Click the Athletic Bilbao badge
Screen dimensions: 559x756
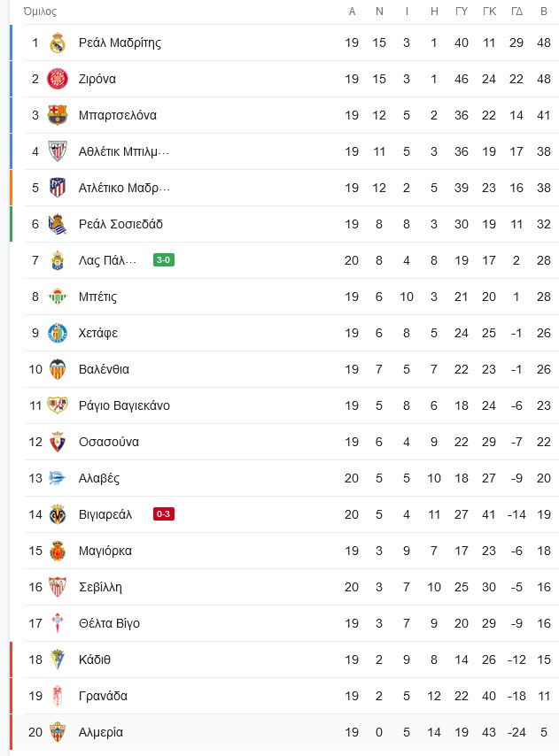(58, 151)
